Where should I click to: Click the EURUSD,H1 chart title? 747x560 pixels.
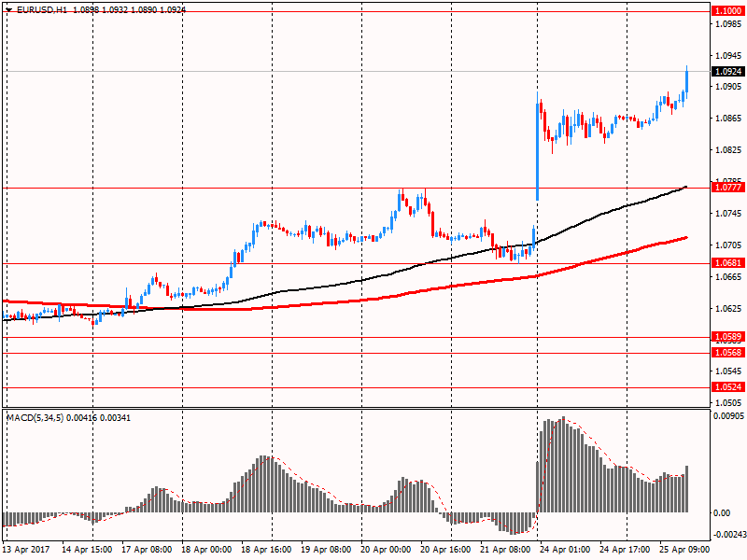(x=42, y=9)
